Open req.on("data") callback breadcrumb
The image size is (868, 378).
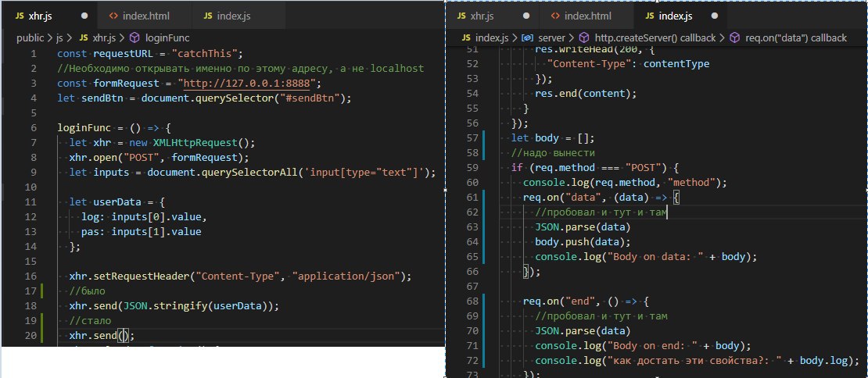796,37
